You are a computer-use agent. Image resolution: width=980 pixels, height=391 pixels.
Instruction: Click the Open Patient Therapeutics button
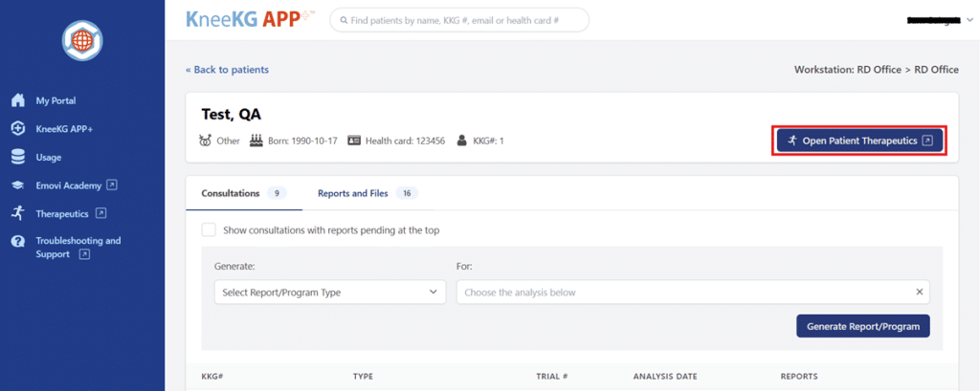tap(859, 141)
